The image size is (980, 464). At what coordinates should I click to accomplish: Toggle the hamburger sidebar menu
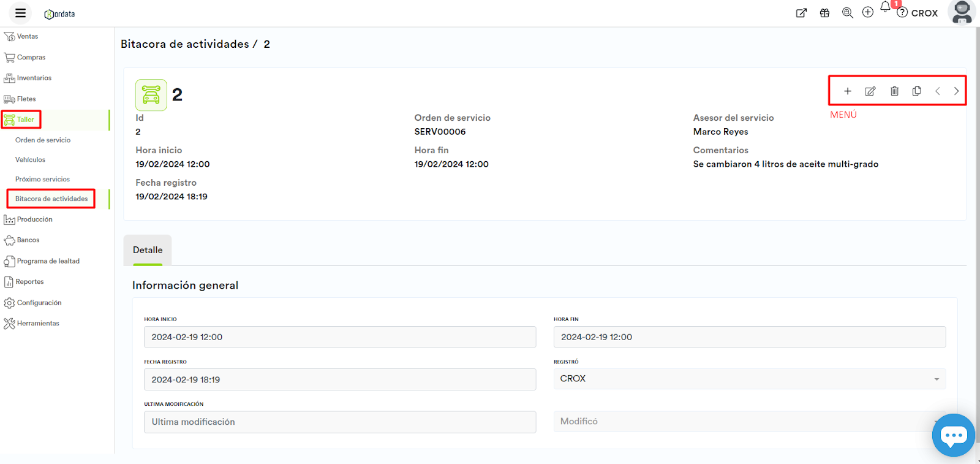20,13
